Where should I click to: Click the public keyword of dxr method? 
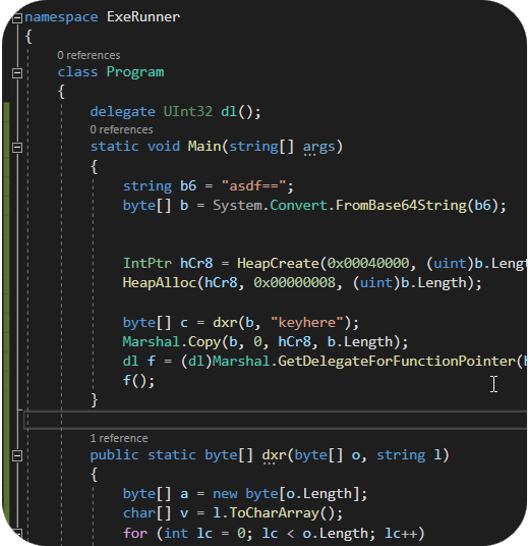(x=114, y=456)
